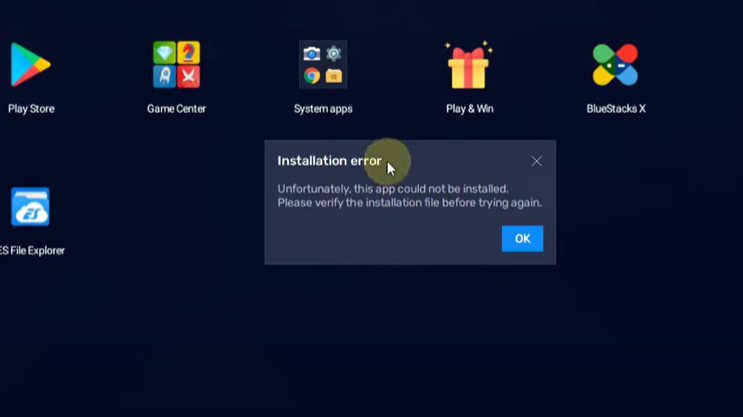Image resolution: width=743 pixels, height=417 pixels.
Task: Click the "Game Center" label text
Action: pyautogui.click(x=176, y=109)
